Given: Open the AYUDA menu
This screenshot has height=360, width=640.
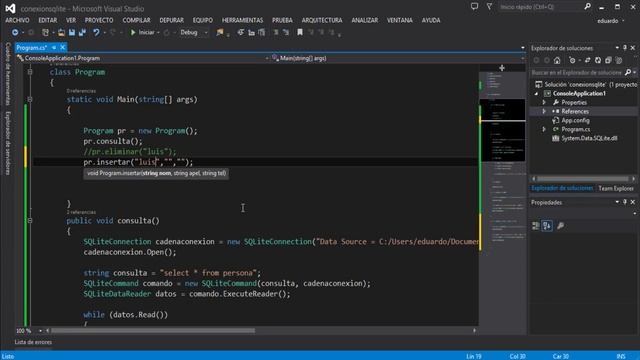Looking at the screenshot, I should point(431,20).
